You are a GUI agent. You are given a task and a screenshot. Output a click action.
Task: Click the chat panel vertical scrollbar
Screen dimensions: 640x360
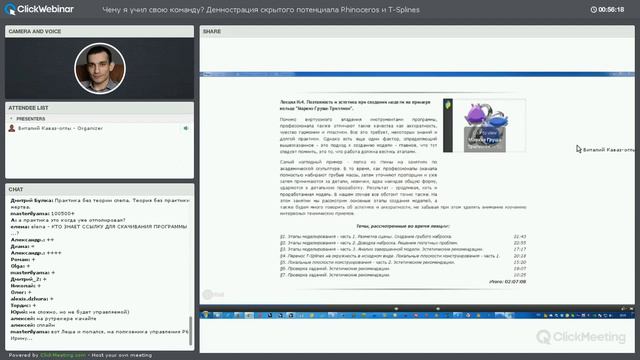(191, 331)
